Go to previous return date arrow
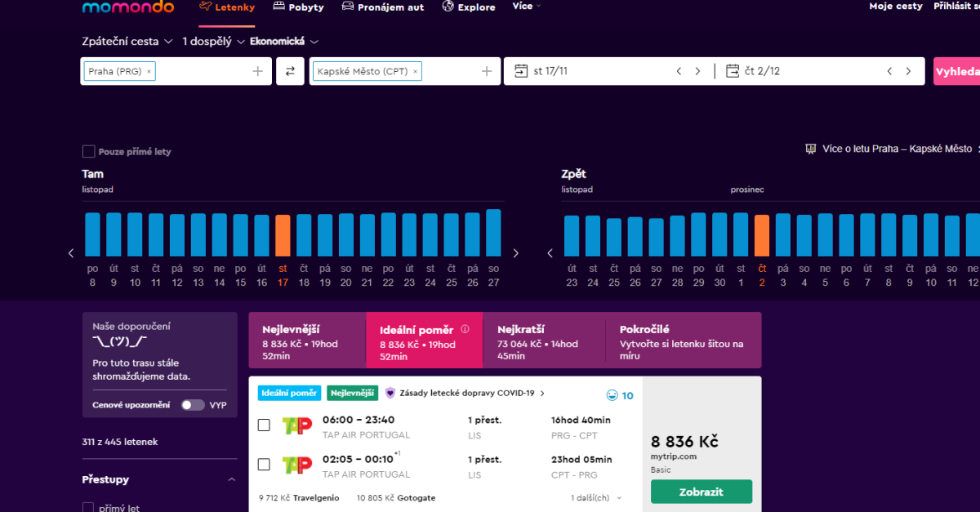980x512 pixels. click(890, 71)
